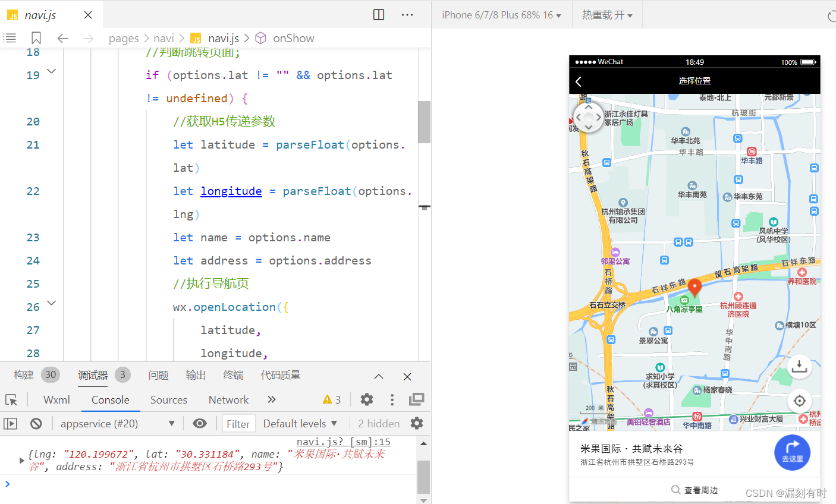Switch to the 构建 panel tab
This screenshot has height=504, width=836.
point(24,375)
